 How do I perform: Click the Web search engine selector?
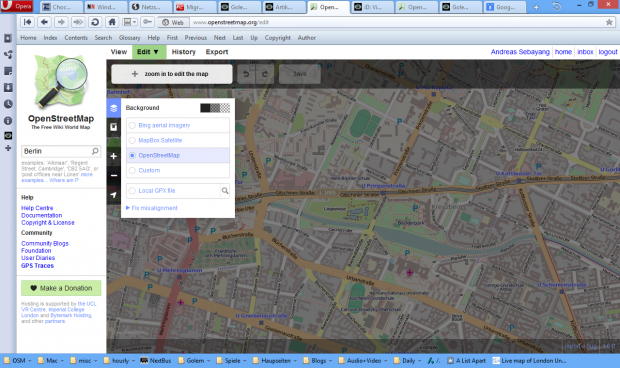pos(173,23)
